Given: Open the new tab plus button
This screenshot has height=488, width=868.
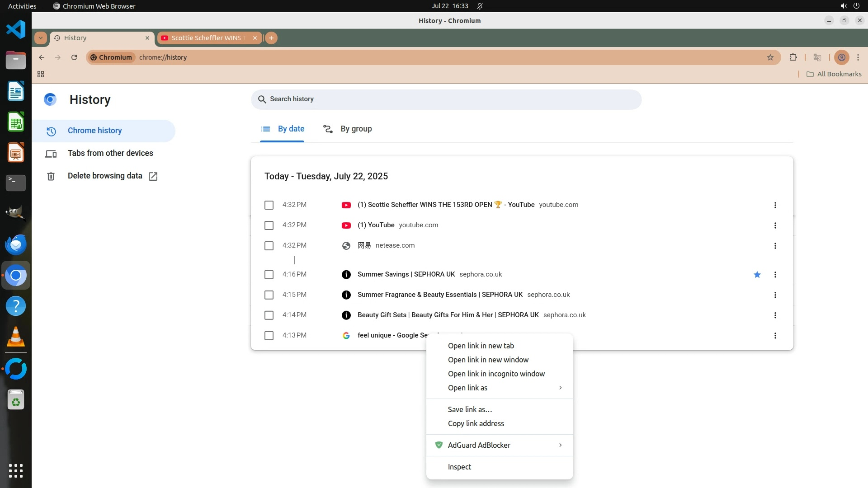Looking at the screenshot, I should click(271, 38).
